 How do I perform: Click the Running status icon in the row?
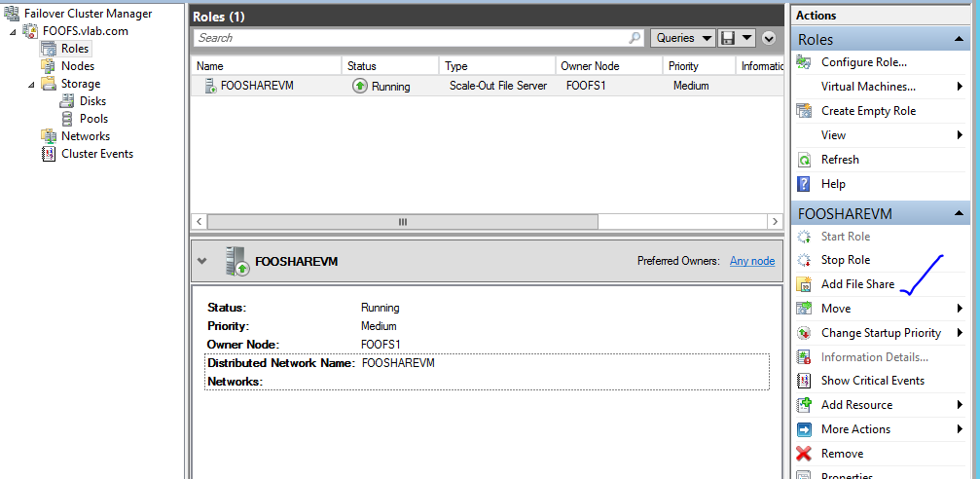pos(359,87)
